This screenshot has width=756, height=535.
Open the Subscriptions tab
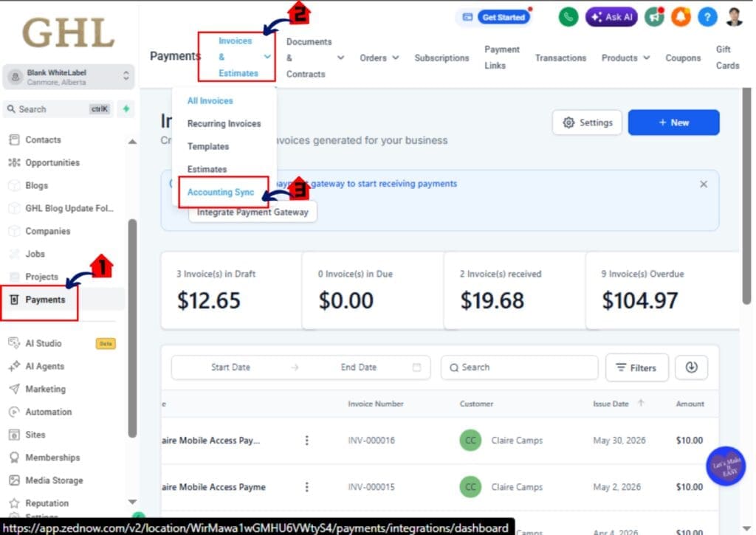(441, 58)
